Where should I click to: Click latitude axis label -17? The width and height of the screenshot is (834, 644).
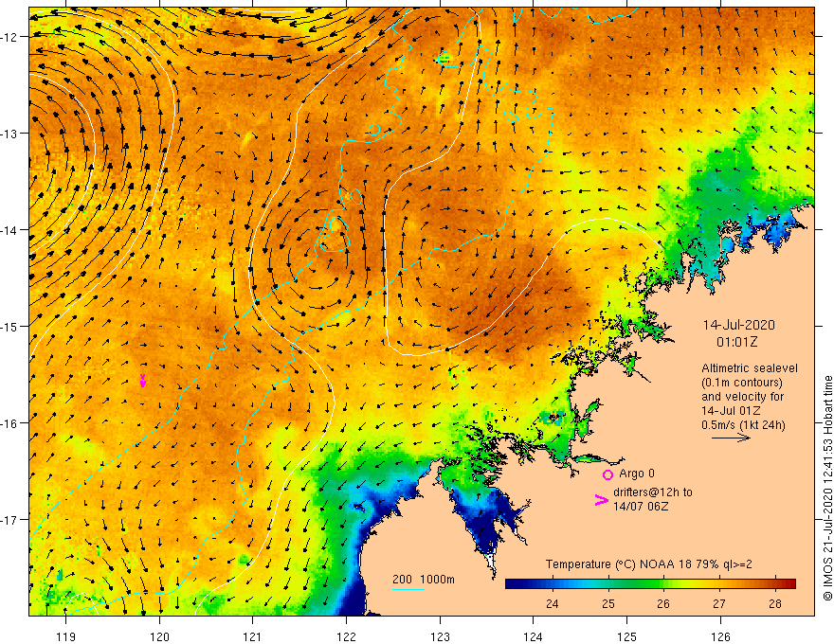tap(9, 520)
